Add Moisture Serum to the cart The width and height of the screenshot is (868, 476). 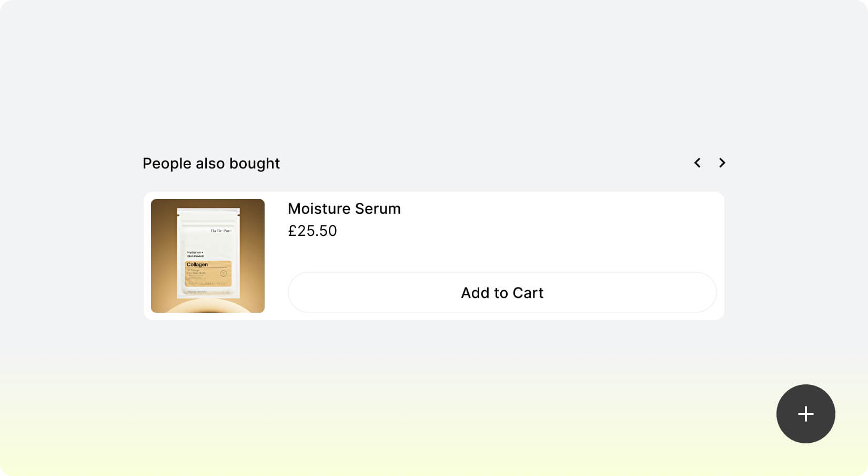502,292
